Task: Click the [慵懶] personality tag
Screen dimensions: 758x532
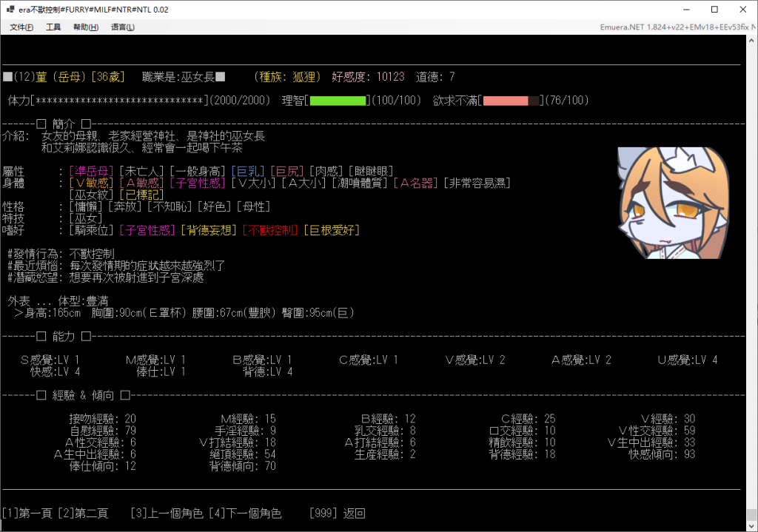Action: (86, 206)
